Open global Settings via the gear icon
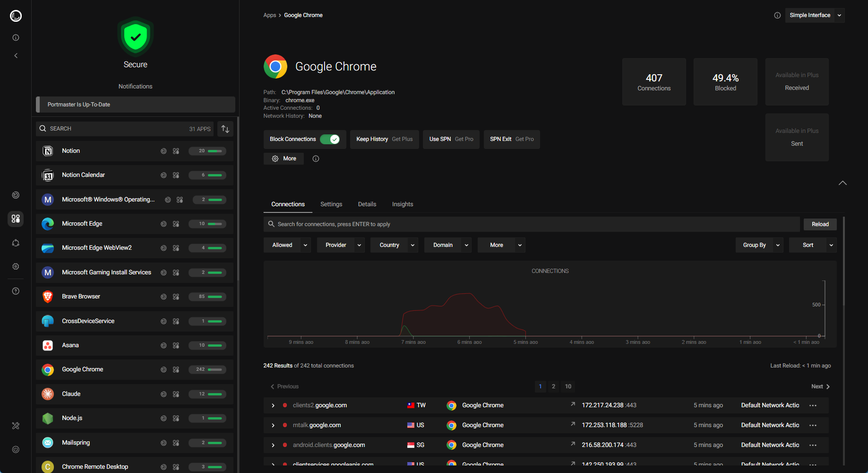Viewport: 868px width, 473px height. [16, 266]
